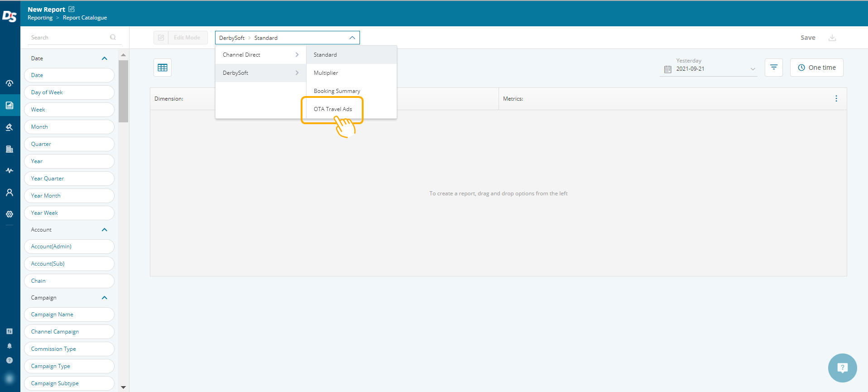The image size is (868, 392).
Task: Open the Reporting breadcrumb link
Action: pos(40,18)
